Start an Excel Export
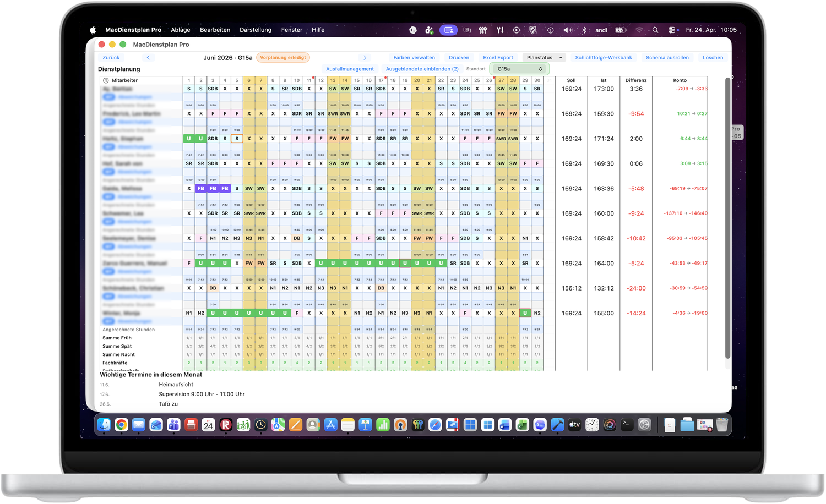Image resolution: width=826 pixels, height=504 pixels. click(498, 57)
